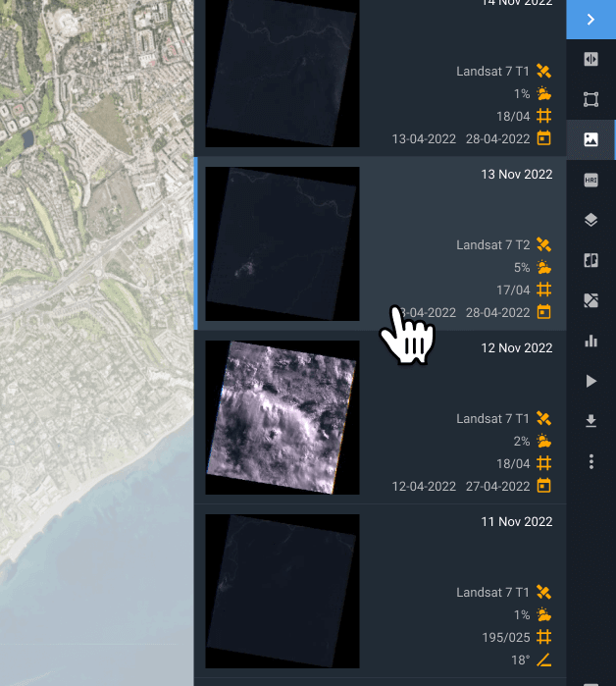This screenshot has width=616, height=686.
Task: Click grid icon in 12 Nov scene
Action: click(x=543, y=463)
